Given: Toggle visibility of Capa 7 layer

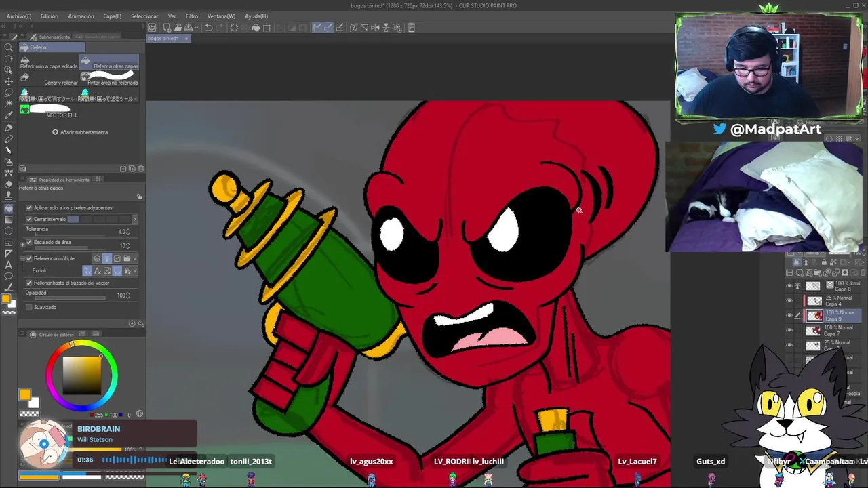Looking at the screenshot, I should click(x=789, y=330).
